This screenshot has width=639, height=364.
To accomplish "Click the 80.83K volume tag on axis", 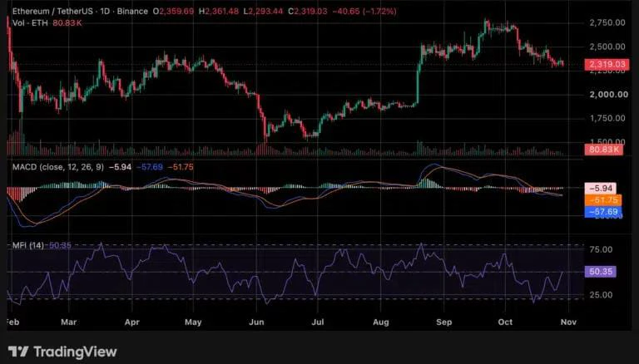I will 603,150.
